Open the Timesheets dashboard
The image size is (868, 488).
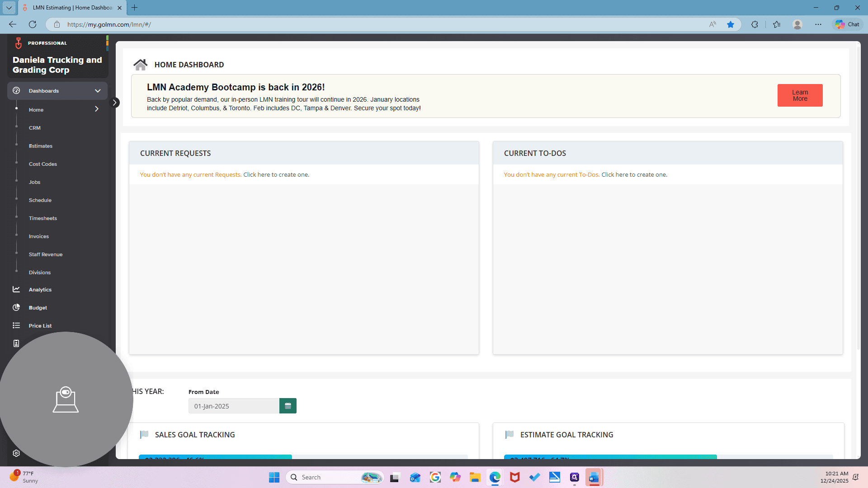pyautogui.click(x=43, y=218)
